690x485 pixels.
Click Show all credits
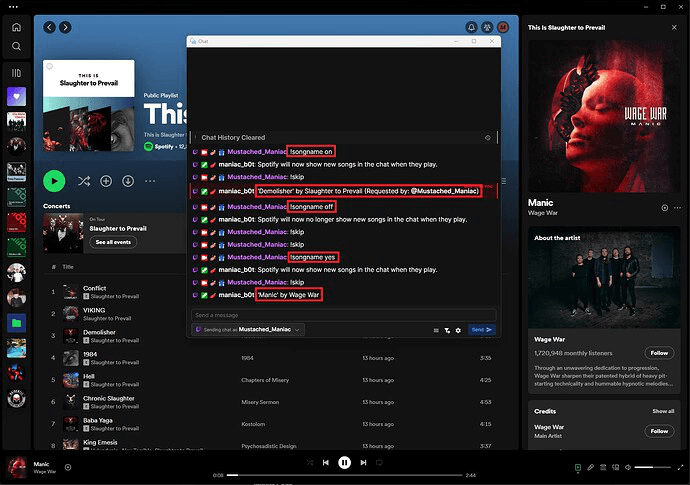tap(663, 411)
